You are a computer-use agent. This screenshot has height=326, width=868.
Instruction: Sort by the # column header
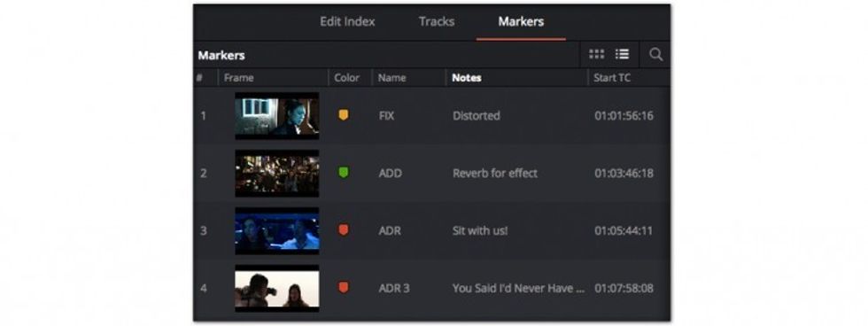tap(198, 78)
